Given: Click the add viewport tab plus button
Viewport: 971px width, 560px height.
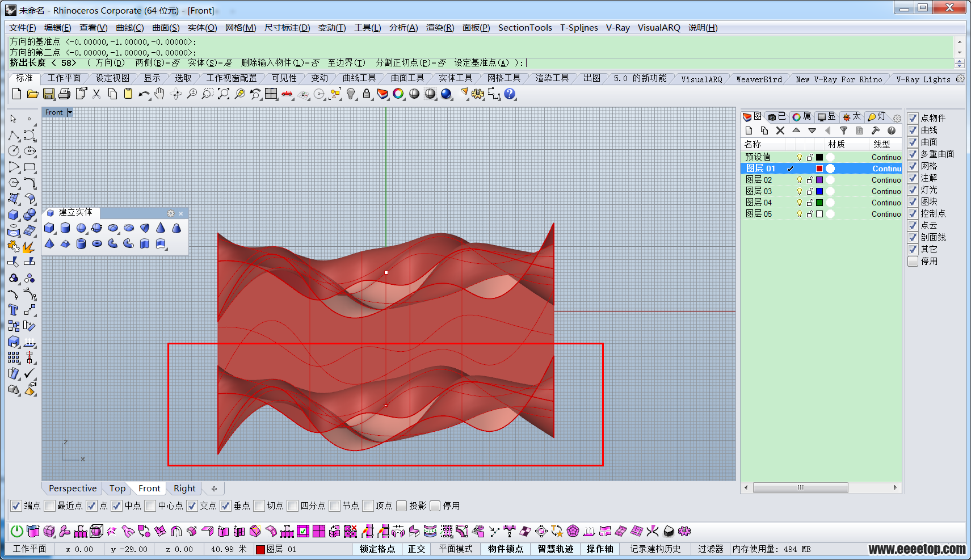Looking at the screenshot, I should [x=214, y=489].
